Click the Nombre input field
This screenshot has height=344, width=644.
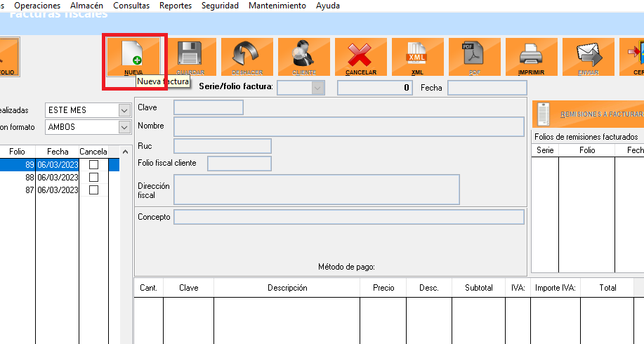coord(349,127)
